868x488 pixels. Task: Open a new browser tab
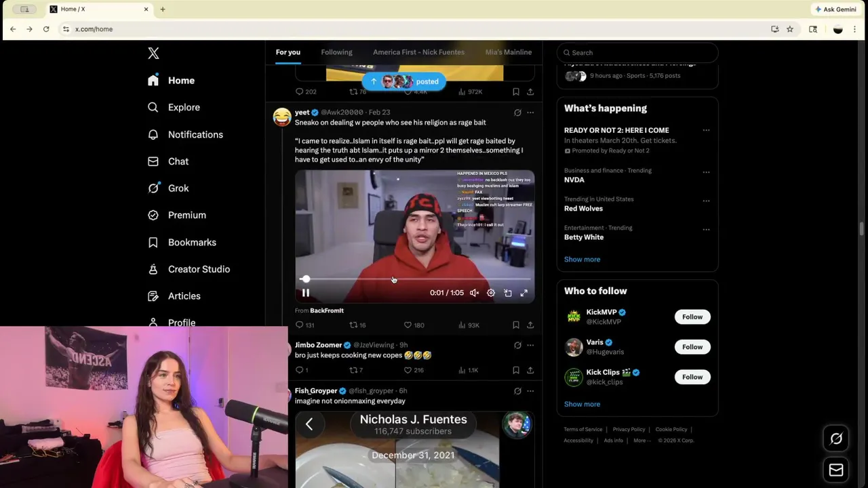(163, 9)
